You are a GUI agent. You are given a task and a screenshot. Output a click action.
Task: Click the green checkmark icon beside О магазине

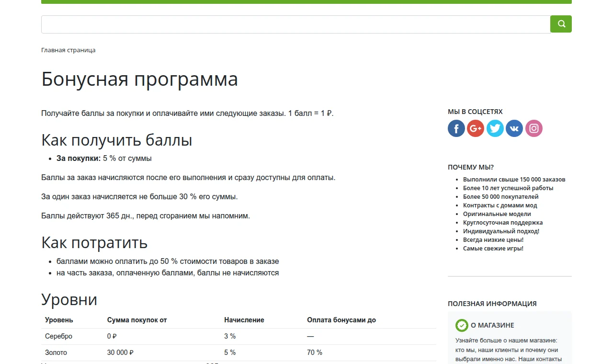(x=462, y=325)
